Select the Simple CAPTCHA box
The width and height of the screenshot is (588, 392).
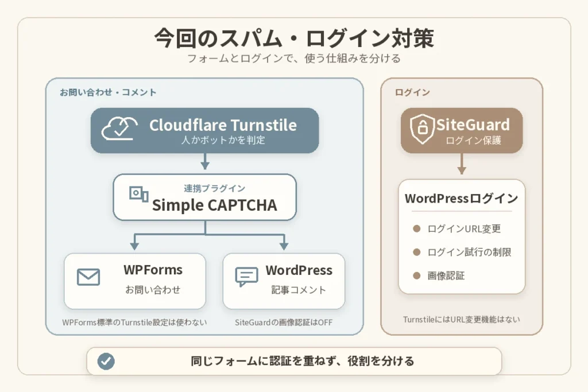point(205,197)
